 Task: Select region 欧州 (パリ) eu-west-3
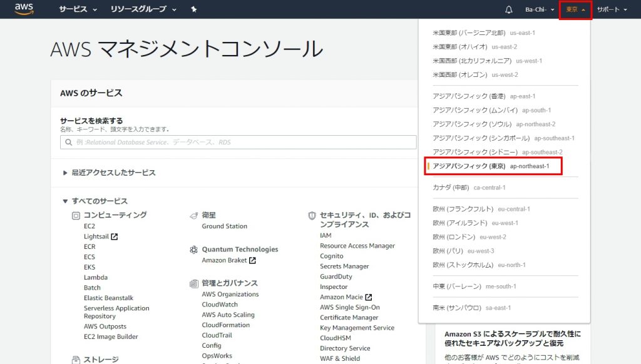(x=463, y=251)
